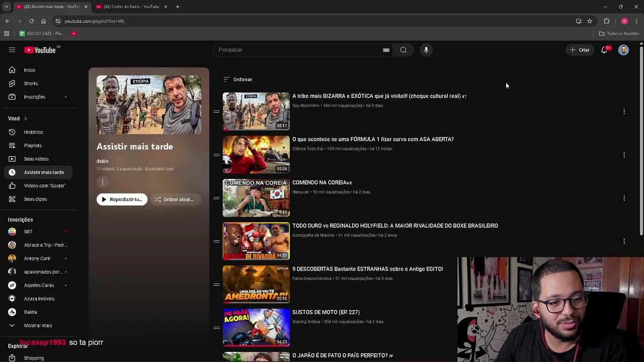Open Shopping in Explorar section
Screen dimensions: 644x362
pyautogui.click(x=39, y=358)
